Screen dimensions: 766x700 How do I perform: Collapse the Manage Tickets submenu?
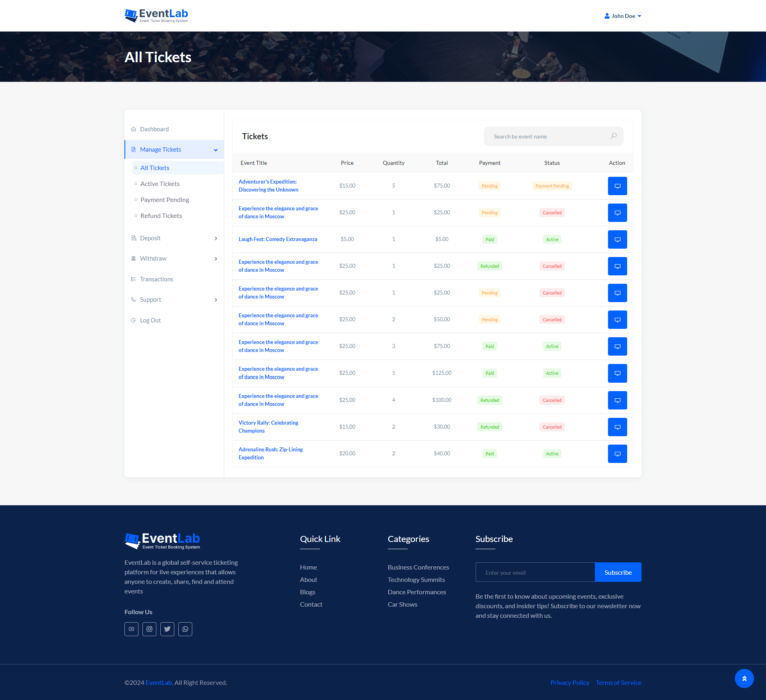pos(216,150)
